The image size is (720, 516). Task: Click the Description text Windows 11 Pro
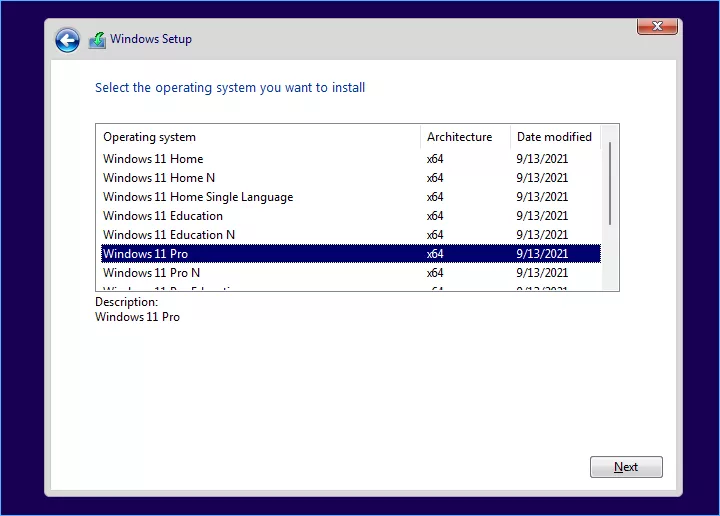[137, 317]
